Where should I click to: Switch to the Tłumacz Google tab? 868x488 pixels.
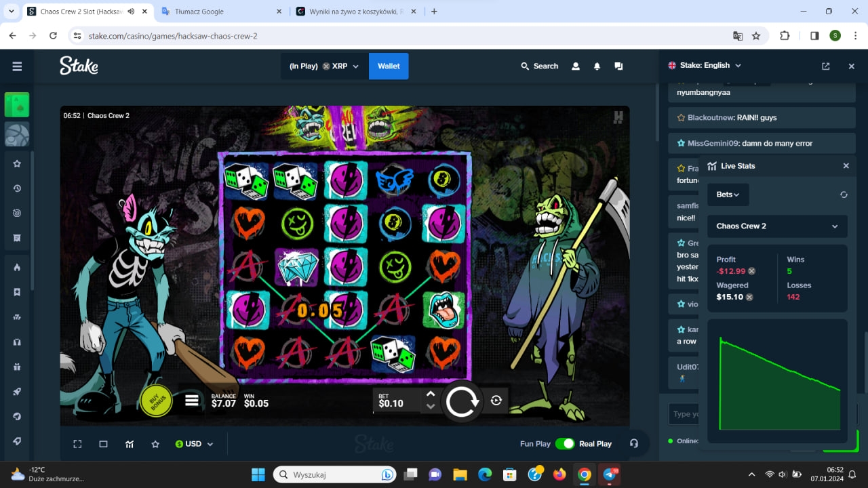coord(220,12)
